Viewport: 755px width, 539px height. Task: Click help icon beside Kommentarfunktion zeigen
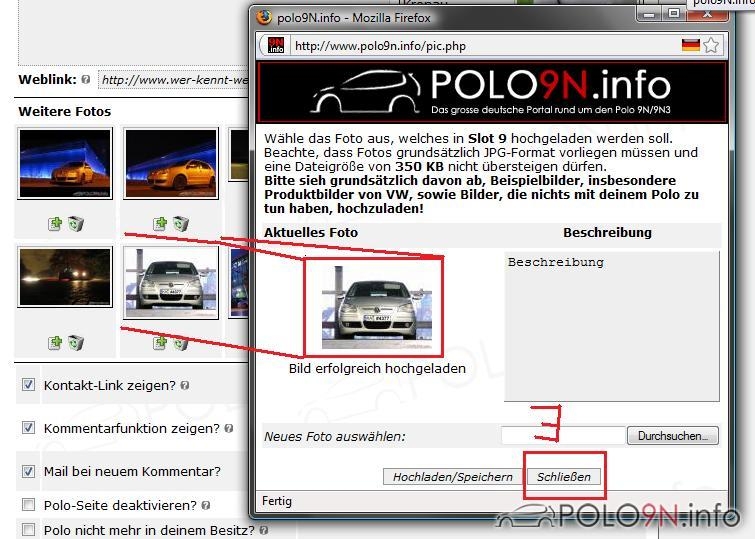229,428
